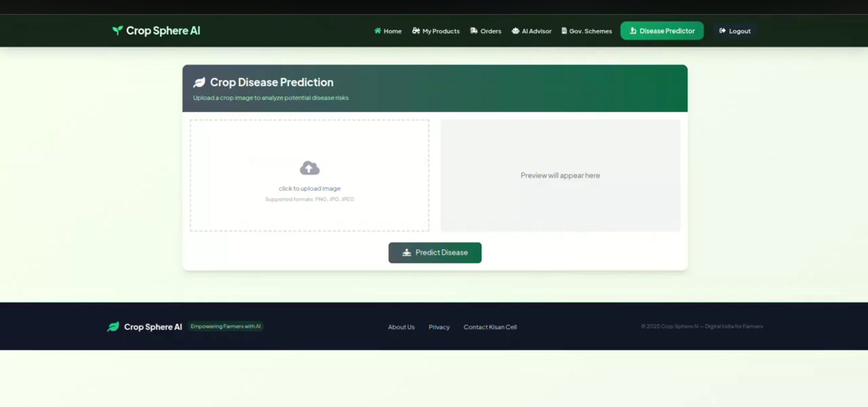Click the Home house icon in navbar

[x=377, y=31]
